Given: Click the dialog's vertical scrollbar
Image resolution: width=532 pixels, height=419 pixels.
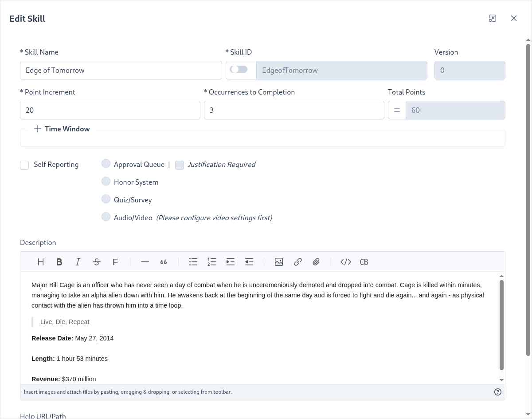Looking at the screenshot, I should [528, 200].
